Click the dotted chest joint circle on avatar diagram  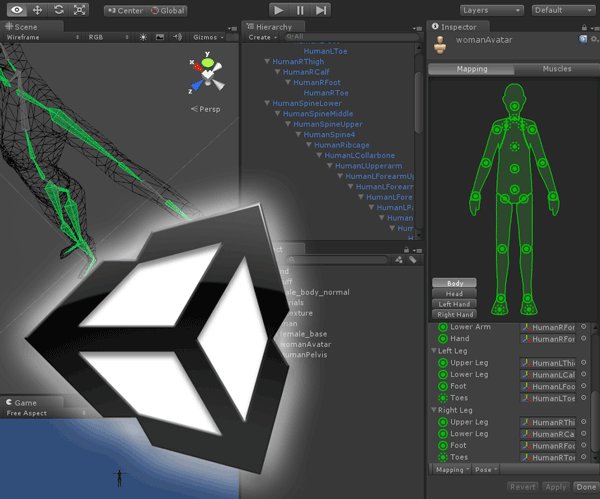515,146
